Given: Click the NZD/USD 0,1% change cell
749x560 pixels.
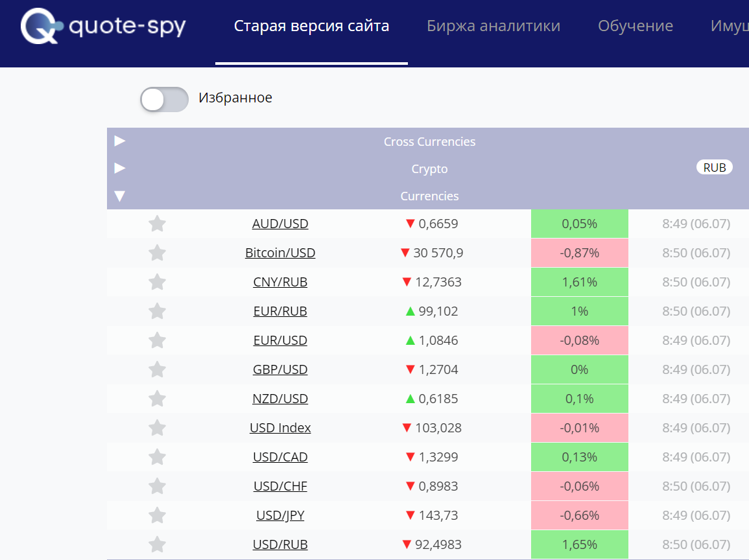Looking at the screenshot, I should click(580, 399).
